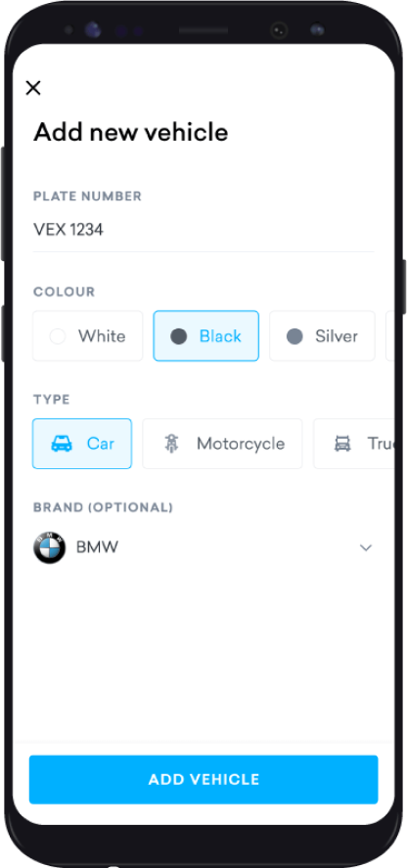The height and width of the screenshot is (868, 407).
Task: Choose Black as vehicle colour
Action: 206,336
